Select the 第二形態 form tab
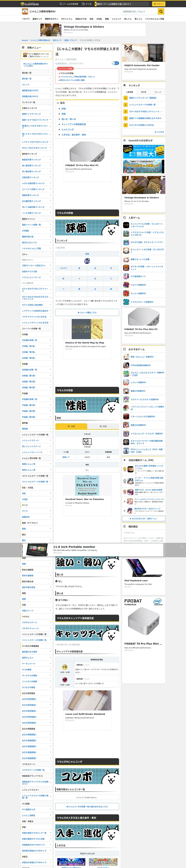The height and width of the screenshot is (868, 186). pyautogui.click(x=103, y=426)
